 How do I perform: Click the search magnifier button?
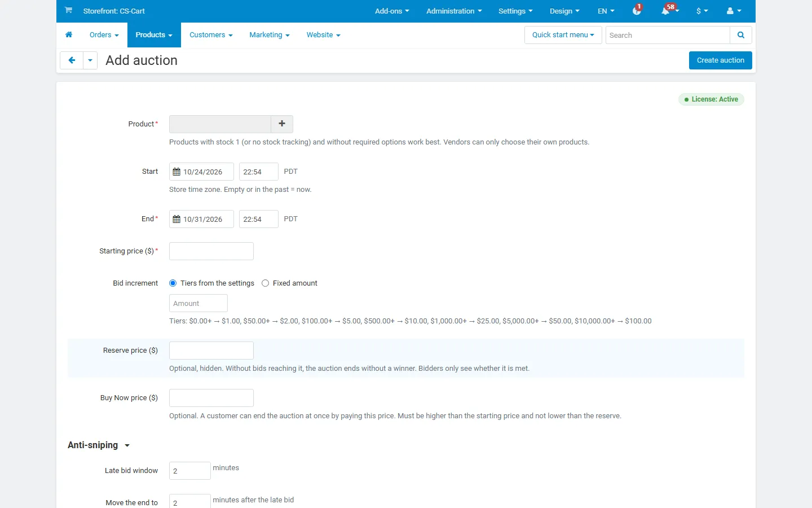point(741,35)
